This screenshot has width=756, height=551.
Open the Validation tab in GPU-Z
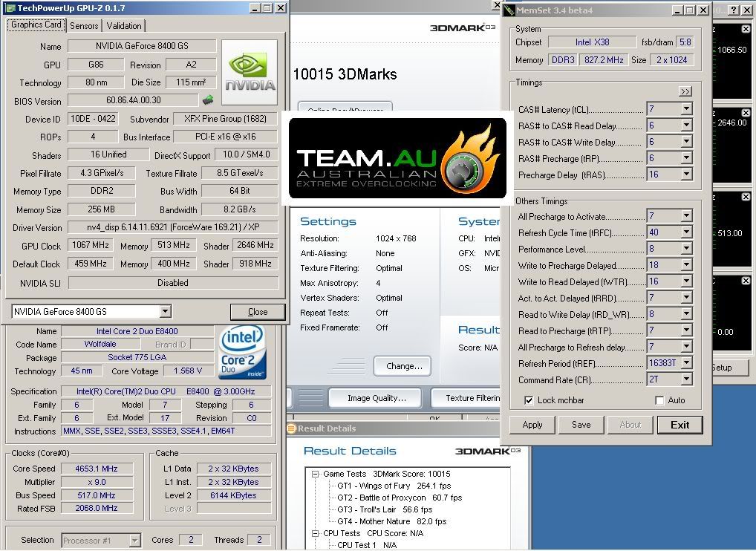(124, 26)
